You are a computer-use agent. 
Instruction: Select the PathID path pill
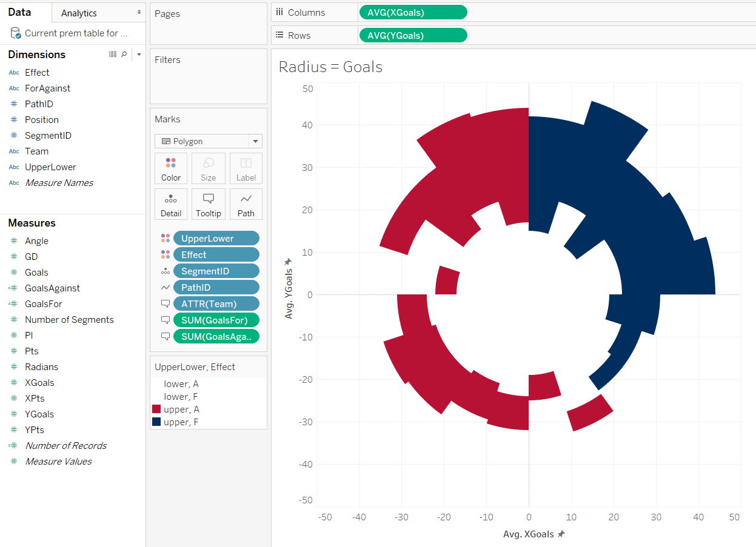click(x=216, y=287)
